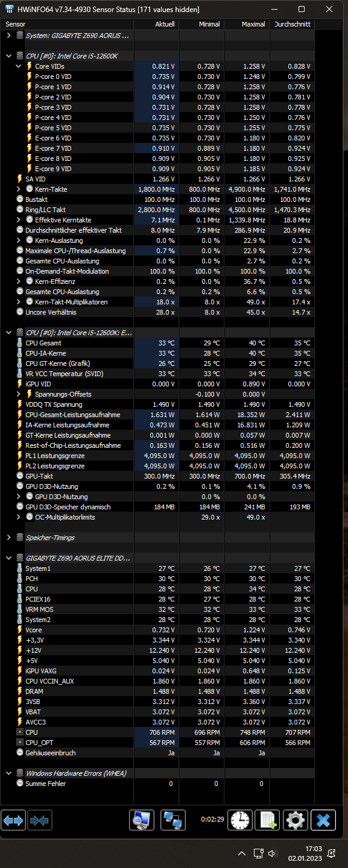This screenshot has height=868, width=348.
Task: Expand the System GIGABYTE Z690 AORUS group
Action: [x=8, y=36]
